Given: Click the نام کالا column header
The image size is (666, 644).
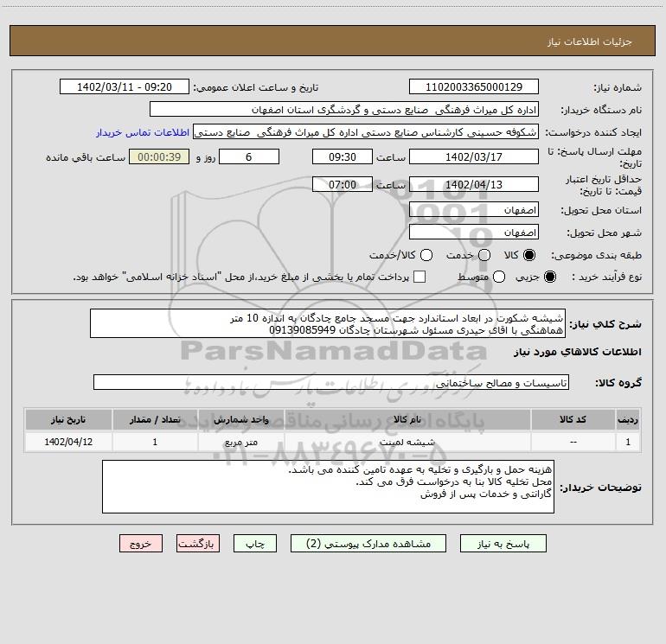Looking at the screenshot, I should pyautogui.click(x=407, y=419).
